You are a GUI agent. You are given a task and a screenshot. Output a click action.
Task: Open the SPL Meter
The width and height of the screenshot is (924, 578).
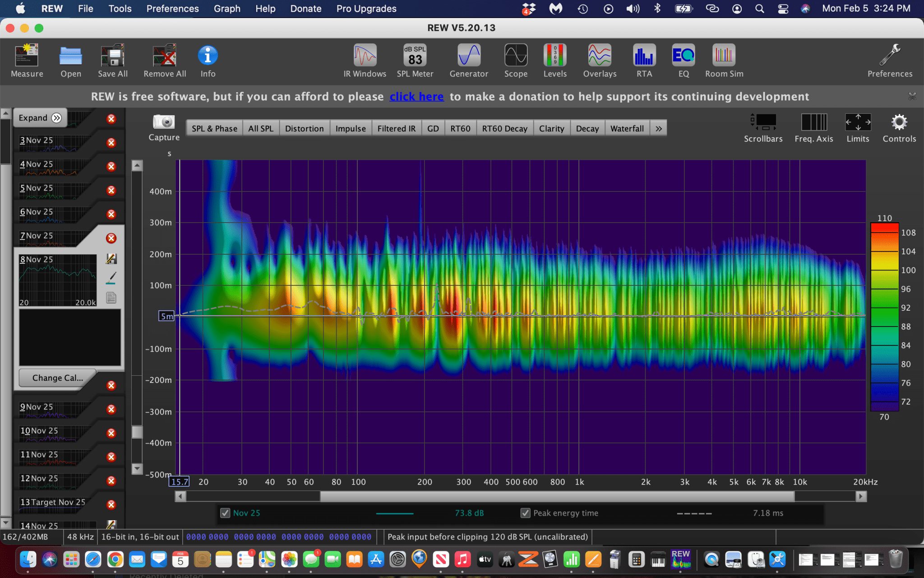coord(415,61)
